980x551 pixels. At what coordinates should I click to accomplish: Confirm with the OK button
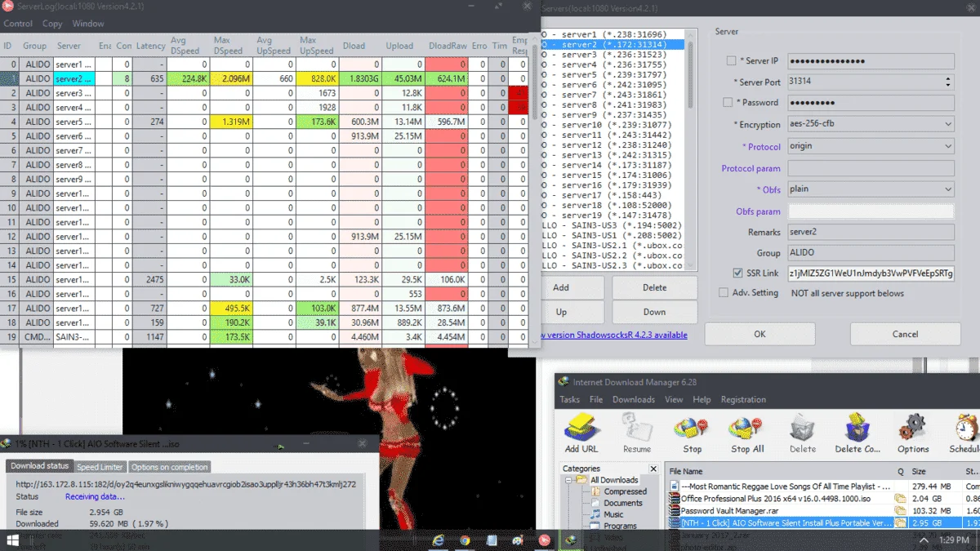[x=759, y=334]
